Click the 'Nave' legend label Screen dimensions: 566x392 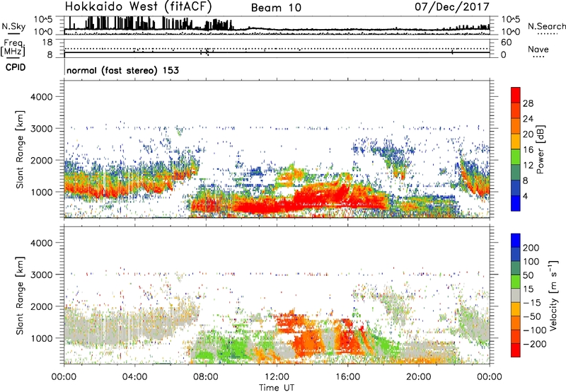click(x=538, y=49)
